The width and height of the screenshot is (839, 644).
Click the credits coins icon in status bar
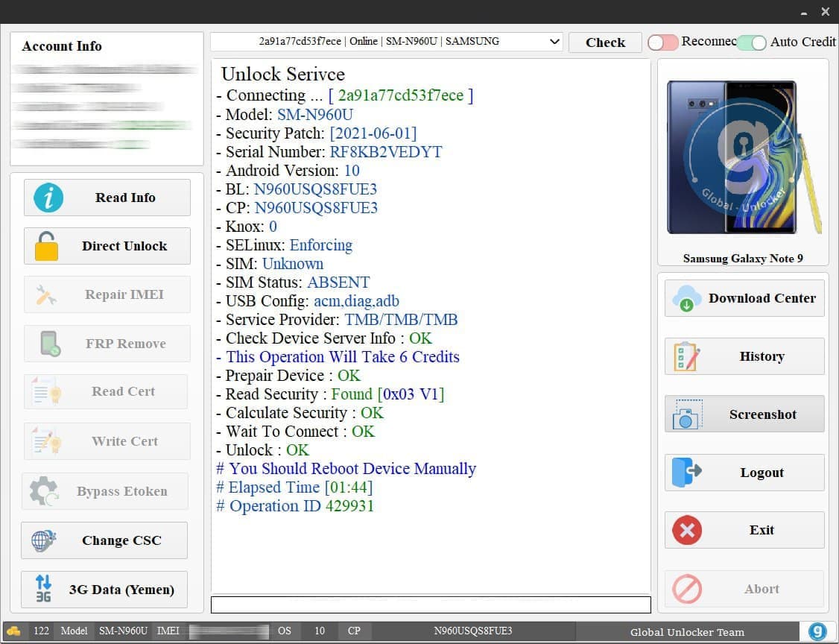14,631
